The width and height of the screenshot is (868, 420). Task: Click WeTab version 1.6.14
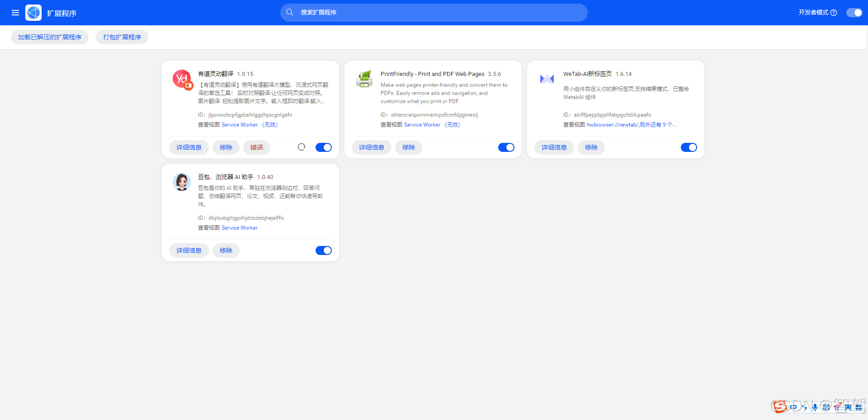coord(623,74)
